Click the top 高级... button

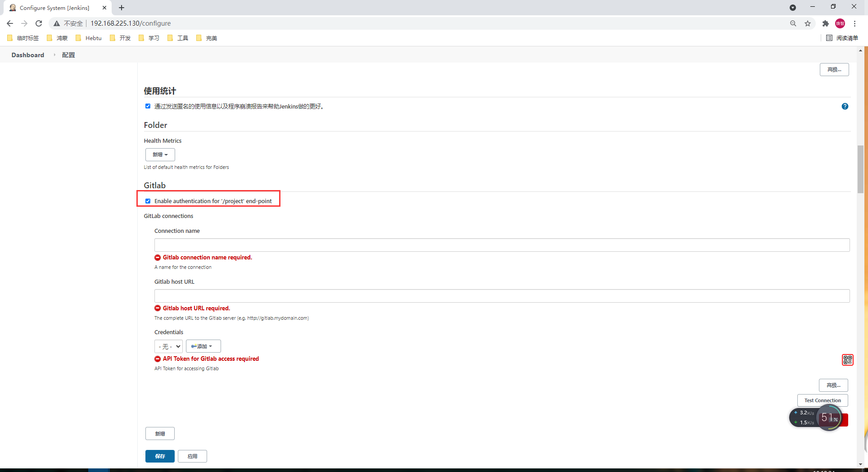coord(834,69)
